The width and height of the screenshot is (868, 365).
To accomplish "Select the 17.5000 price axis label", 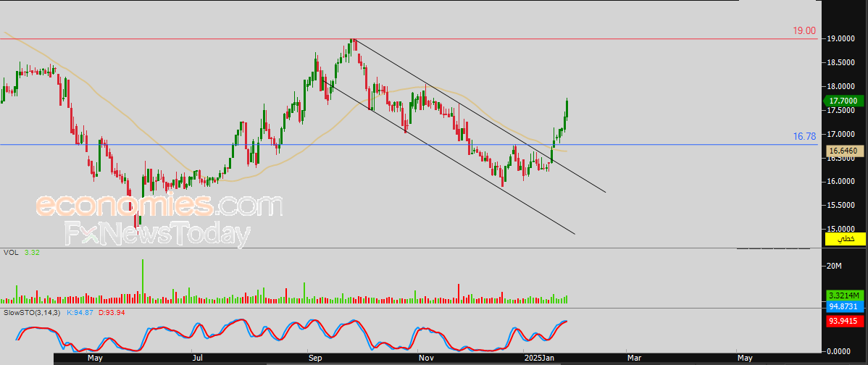I will coord(841,110).
